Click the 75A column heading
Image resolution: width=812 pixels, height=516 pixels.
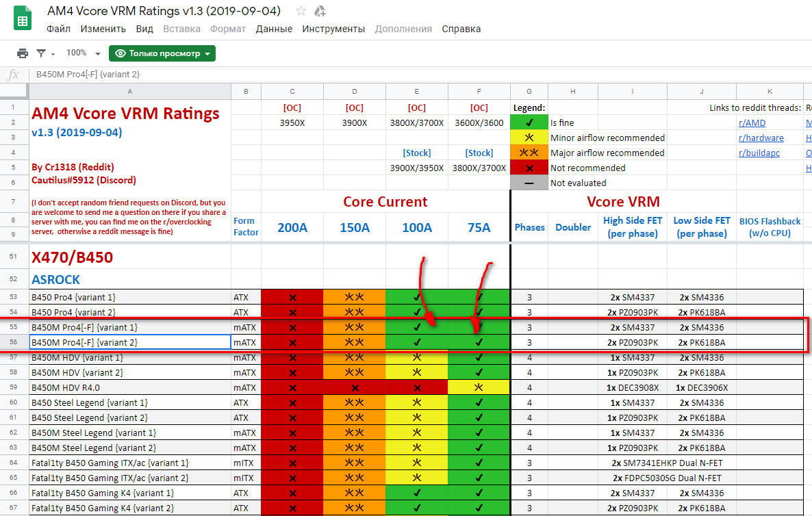479,228
